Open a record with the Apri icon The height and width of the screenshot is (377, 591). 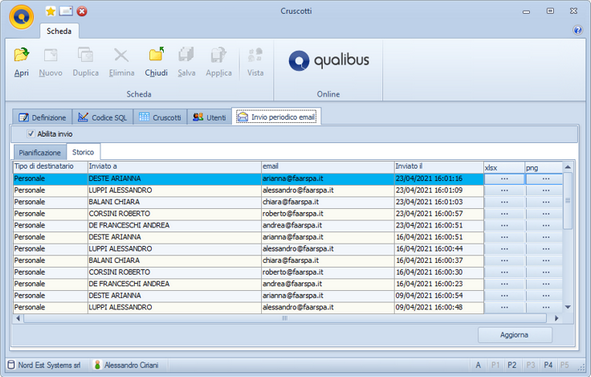point(21,62)
